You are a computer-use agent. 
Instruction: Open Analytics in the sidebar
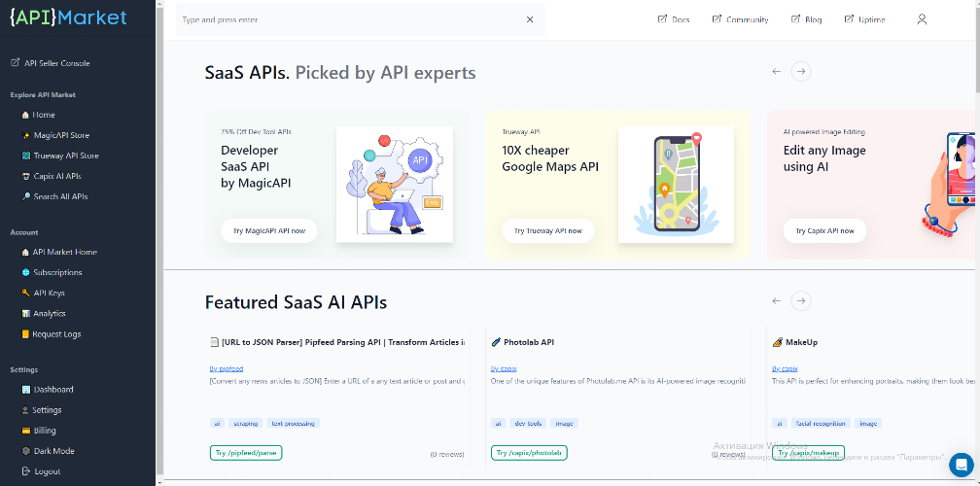pos(43,314)
